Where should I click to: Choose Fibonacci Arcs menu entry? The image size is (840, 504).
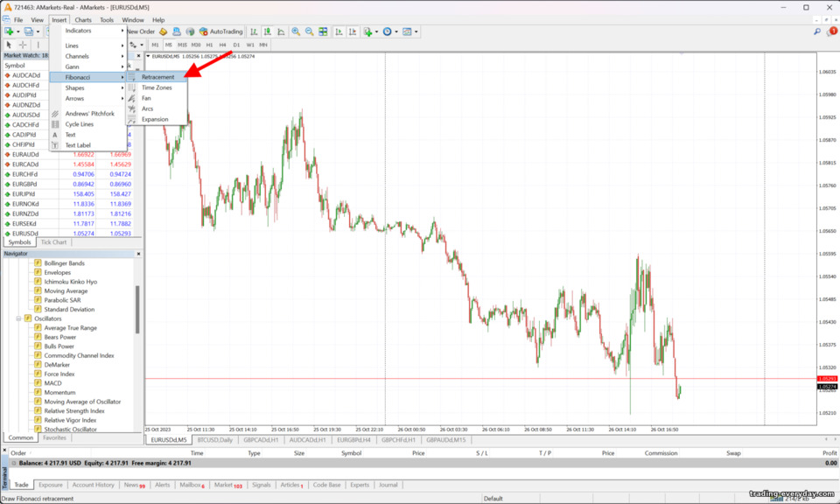click(x=157, y=108)
